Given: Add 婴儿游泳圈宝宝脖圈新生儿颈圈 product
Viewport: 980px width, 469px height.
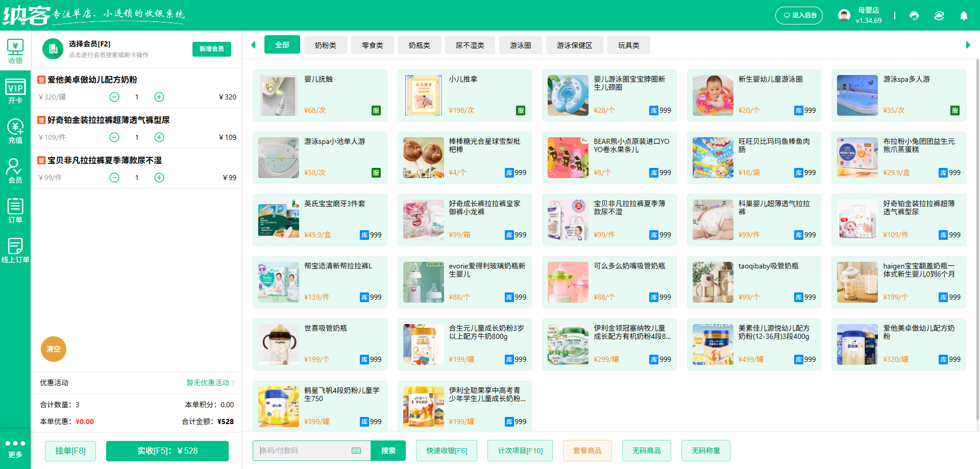Looking at the screenshot, I should click(x=609, y=95).
